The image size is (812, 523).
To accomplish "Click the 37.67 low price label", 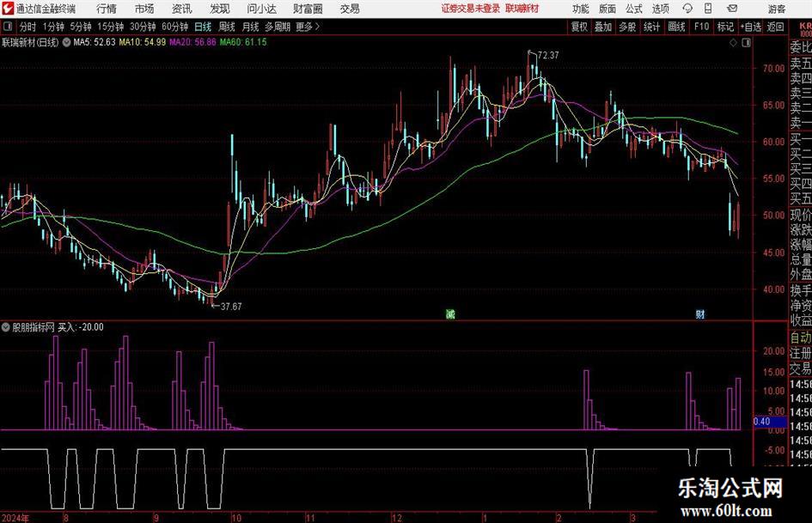I will coord(231,307).
